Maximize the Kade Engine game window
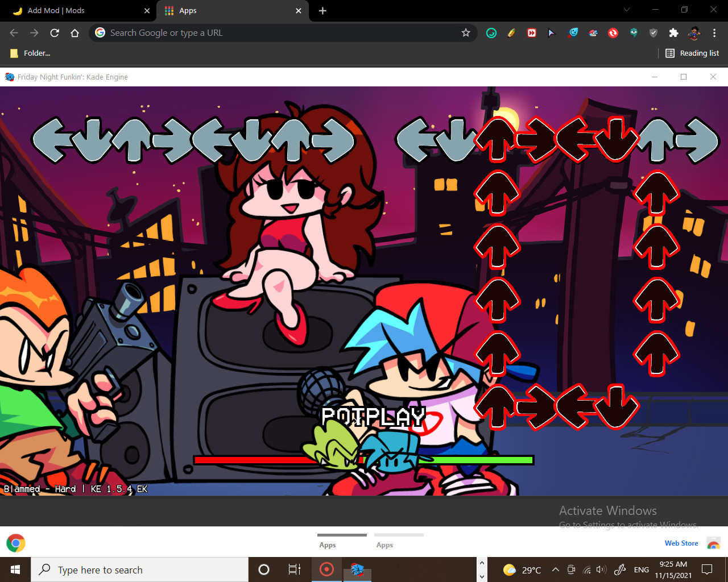 (684, 77)
